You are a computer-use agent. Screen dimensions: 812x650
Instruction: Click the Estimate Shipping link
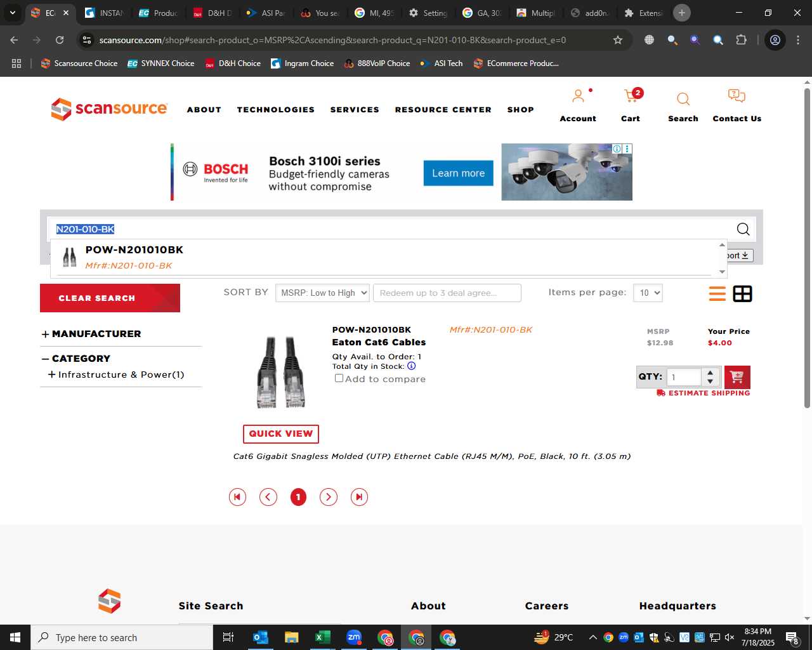704,393
